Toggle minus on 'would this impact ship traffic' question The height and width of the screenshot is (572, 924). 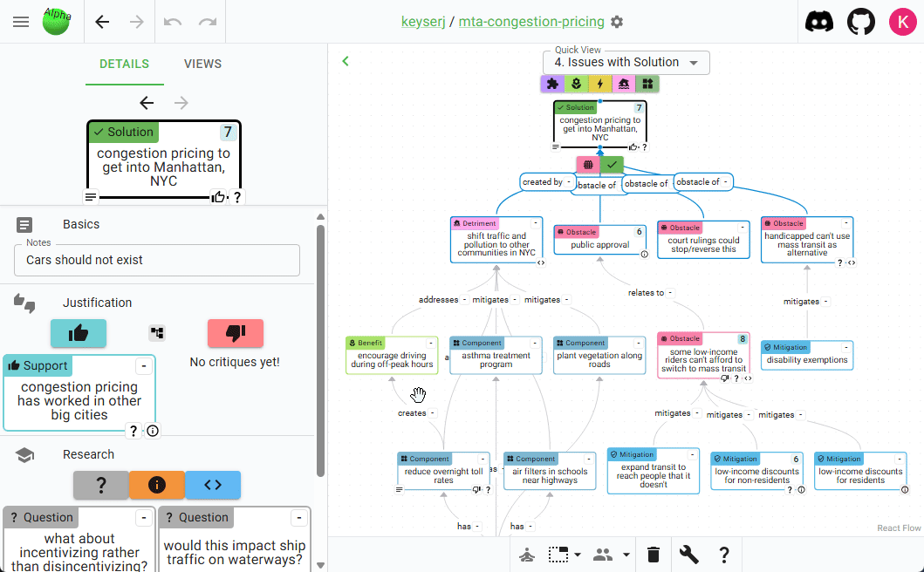pos(299,518)
